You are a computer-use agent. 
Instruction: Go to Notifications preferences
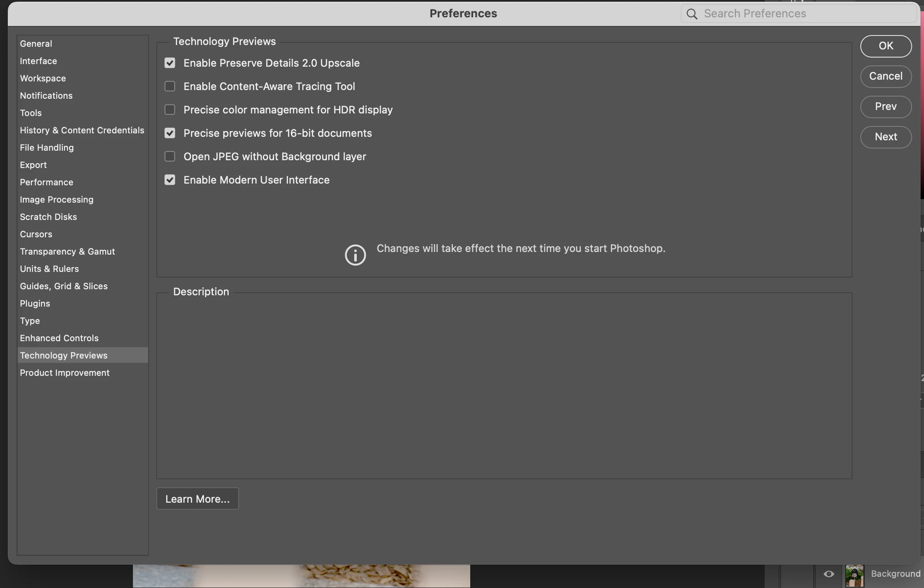(83, 96)
